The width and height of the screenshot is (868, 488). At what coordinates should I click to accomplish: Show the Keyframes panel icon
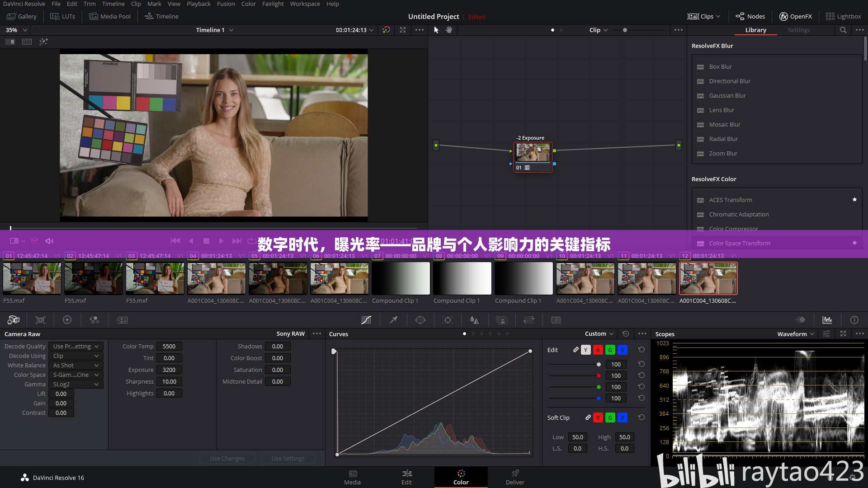coord(800,320)
